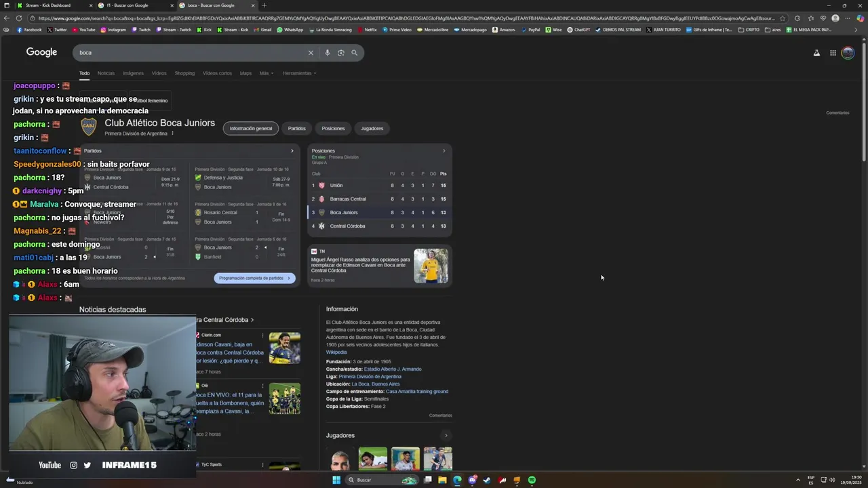Open La Boca, Buenos Aires link
Image resolution: width=868 pixels, height=488 pixels.
376,384
